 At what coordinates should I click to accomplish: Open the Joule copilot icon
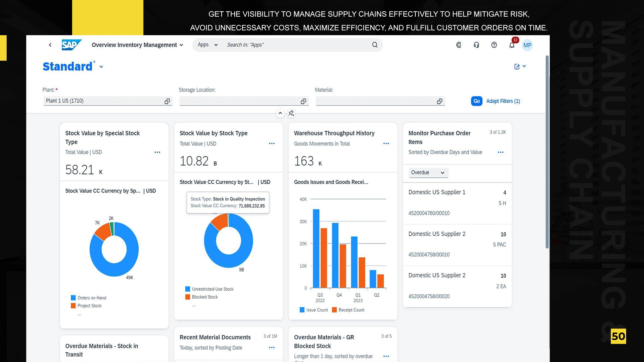[x=459, y=45]
